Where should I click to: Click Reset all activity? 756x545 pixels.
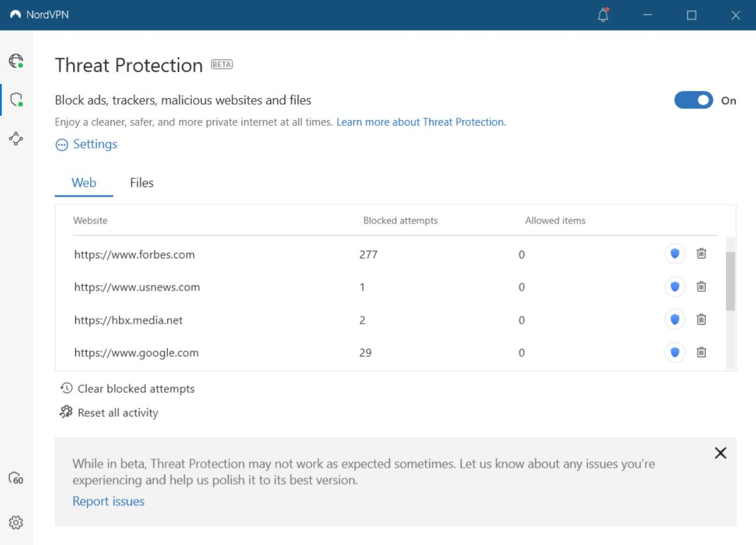tap(110, 413)
